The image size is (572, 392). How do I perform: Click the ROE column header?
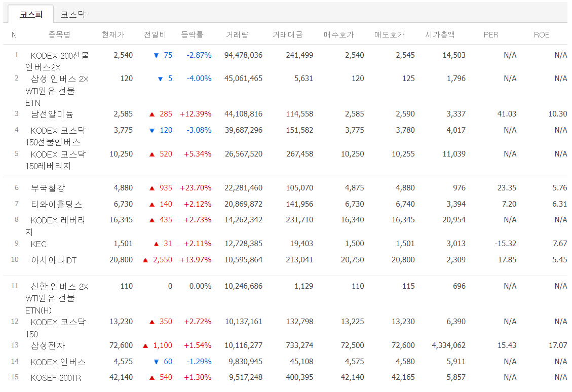tap(542, 34)
